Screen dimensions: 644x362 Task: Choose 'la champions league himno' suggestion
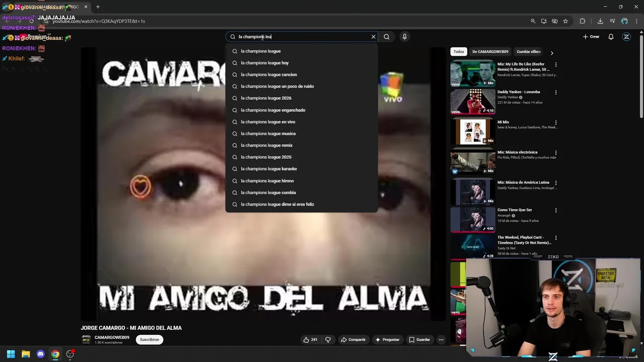click(x=301, y=181)
